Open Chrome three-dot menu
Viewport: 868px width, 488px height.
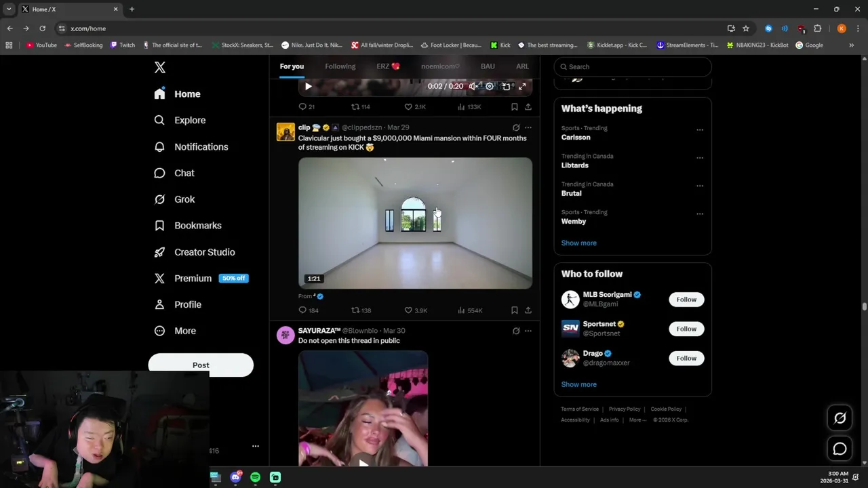pos(857,28)
